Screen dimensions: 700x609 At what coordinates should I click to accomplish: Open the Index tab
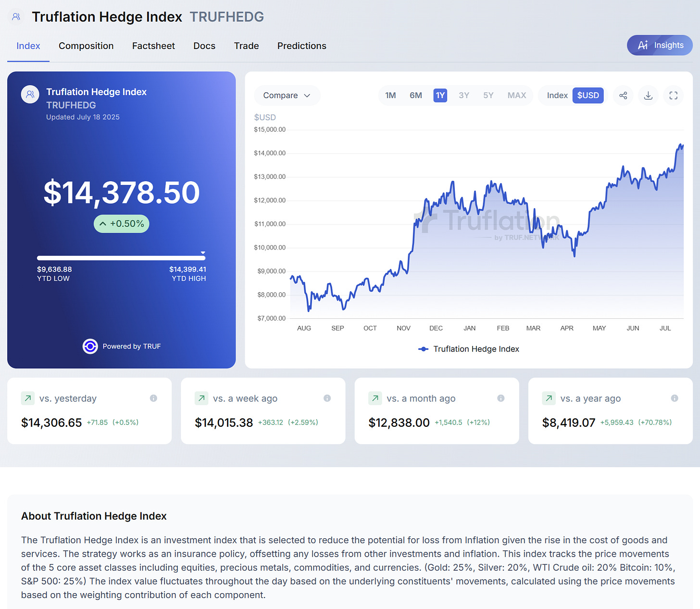[x=28, y=46]
